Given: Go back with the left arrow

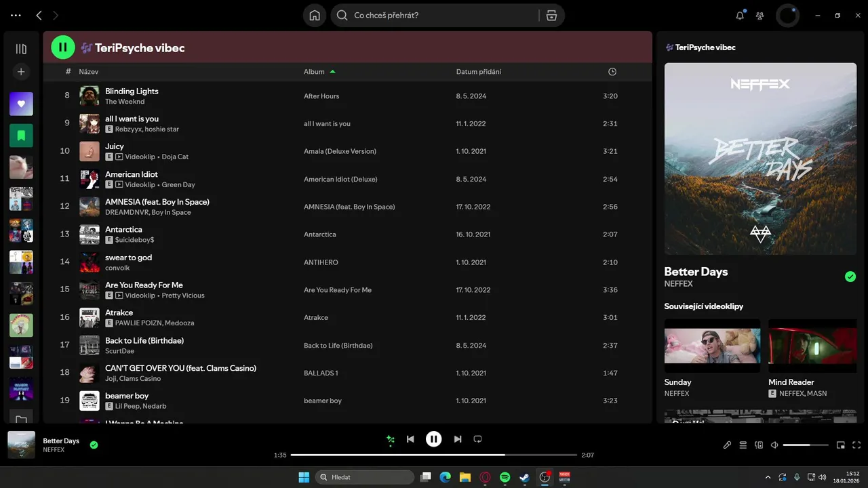Looking at the screenshot, I should point(39,15).
